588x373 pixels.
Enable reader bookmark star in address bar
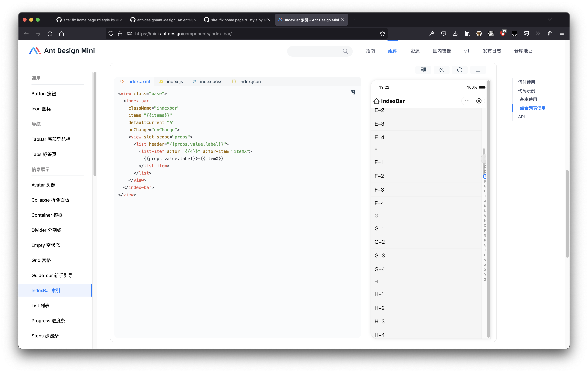click(382, 33)
